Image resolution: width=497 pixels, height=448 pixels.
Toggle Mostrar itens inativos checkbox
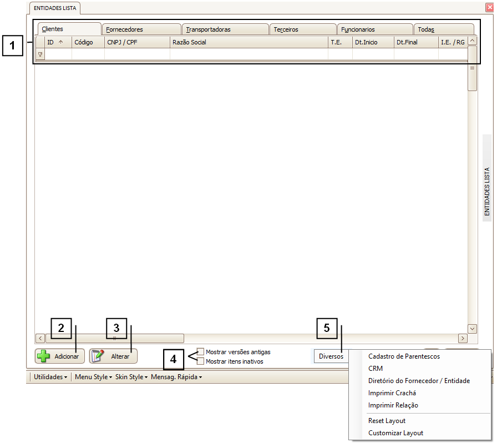tap(201, 361)
